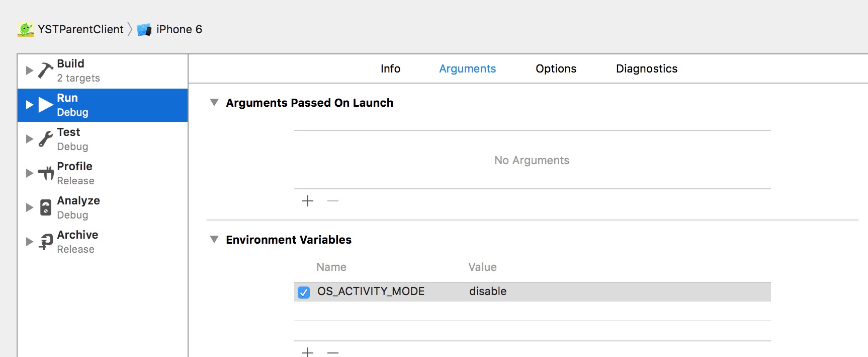Click the Analyze icon in sidebar
This screenshot has height=357, width=868.
pyautogui.click(x=46, y=207)
